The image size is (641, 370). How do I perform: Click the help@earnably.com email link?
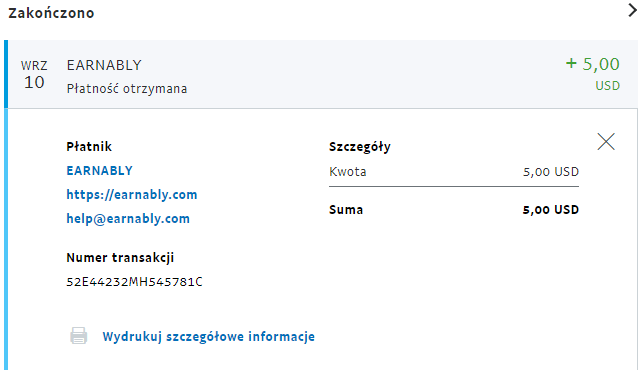tap(128, 219)
